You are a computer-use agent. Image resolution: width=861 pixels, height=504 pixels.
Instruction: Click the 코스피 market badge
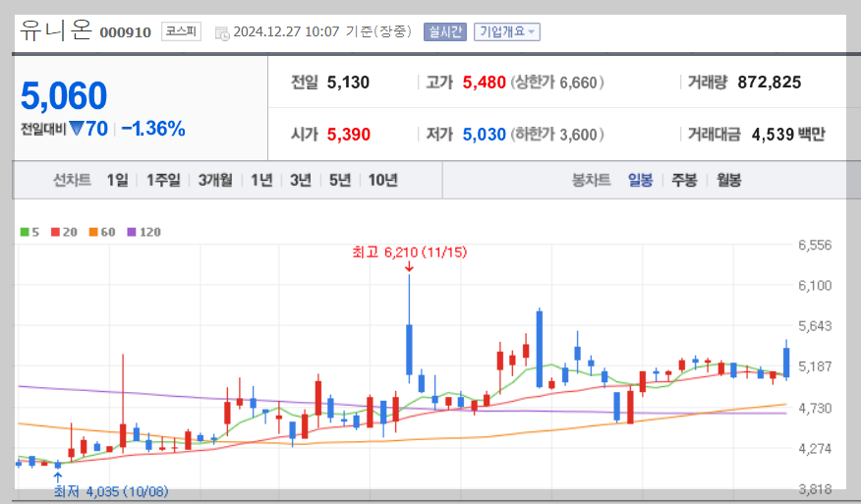coord(181,31)
